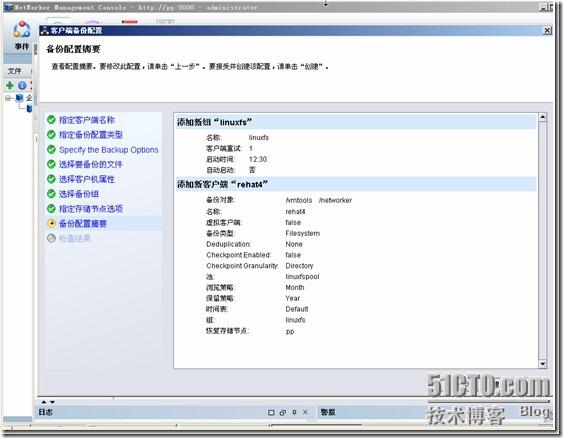Go to the 选择备份组 step
This screenshot has height=438, width=563.
click(79, 194)
